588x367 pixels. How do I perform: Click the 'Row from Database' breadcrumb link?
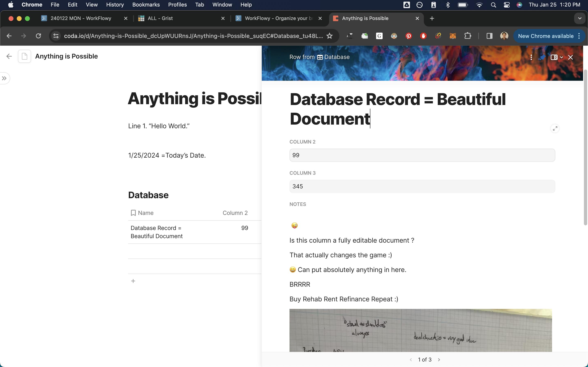click(x=319, y=57)
